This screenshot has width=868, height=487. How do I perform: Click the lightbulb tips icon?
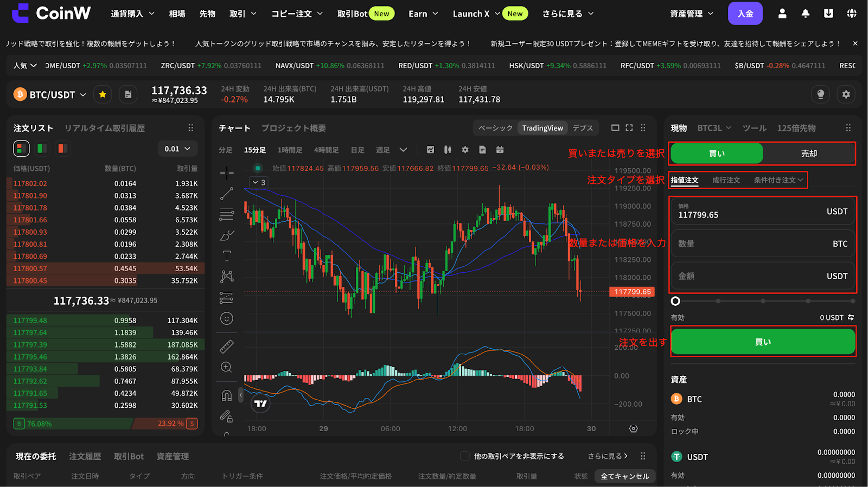pos(821,94)
